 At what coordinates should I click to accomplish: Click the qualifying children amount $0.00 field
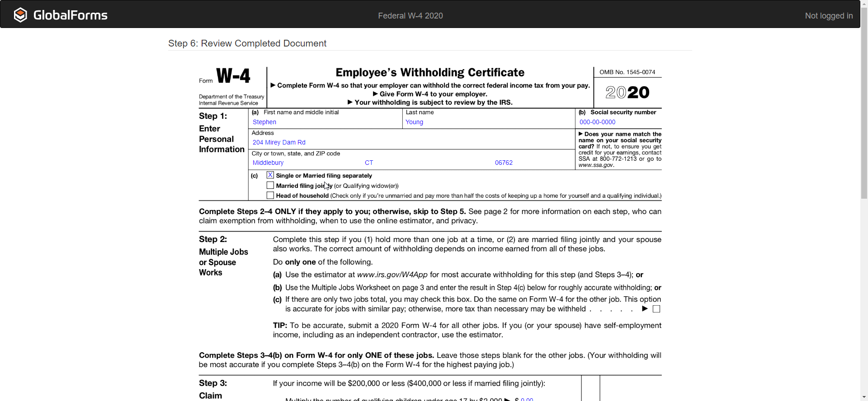(527, 399)
